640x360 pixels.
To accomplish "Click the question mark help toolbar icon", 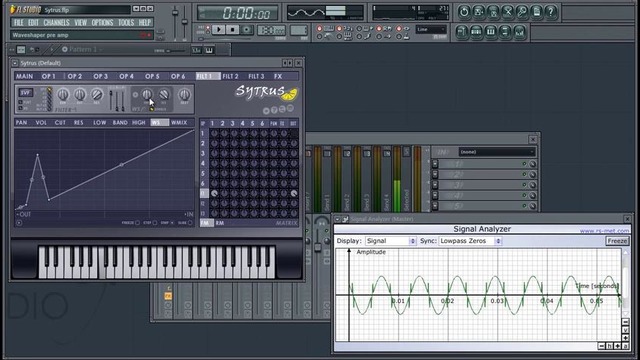I will coord(551,12).
